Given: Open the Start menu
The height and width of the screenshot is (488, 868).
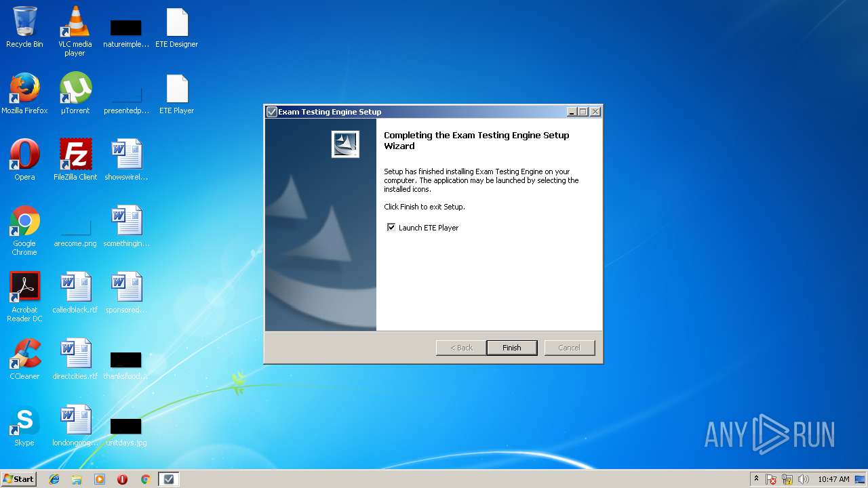Looking at the screenshot, I should [19, 479].
